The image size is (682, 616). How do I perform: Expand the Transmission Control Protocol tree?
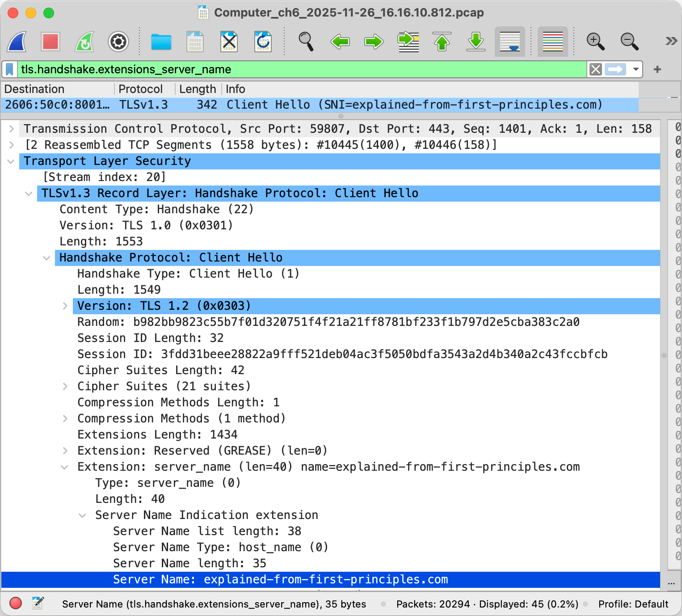(x=12, y=129)
